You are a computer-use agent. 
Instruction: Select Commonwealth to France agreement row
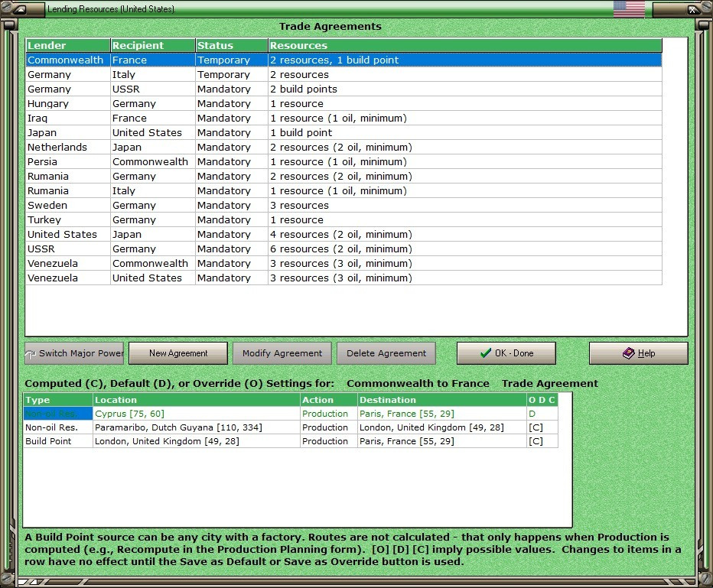click(x=343, y=60)
